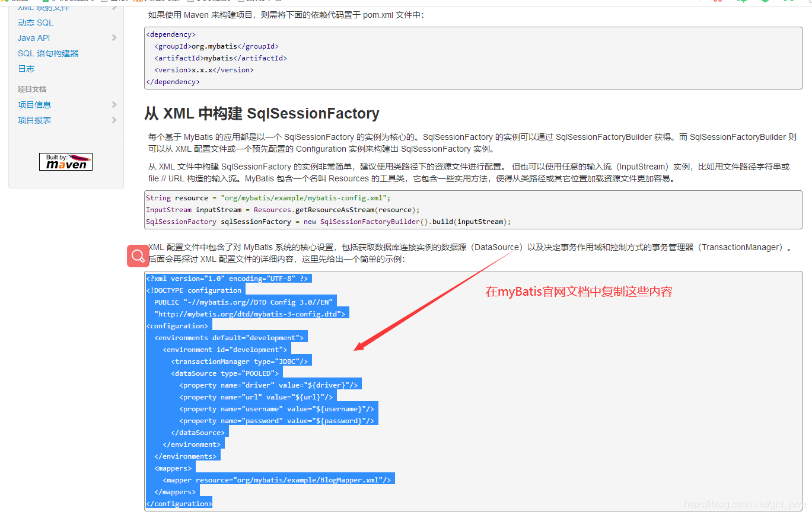Click the opening <dependency> tag line

171,34
